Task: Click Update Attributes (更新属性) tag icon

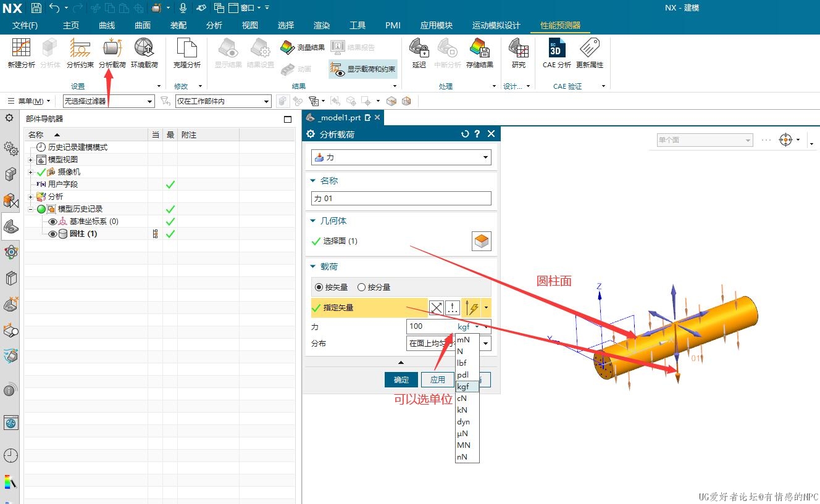Action: click(x=590, y=52)
